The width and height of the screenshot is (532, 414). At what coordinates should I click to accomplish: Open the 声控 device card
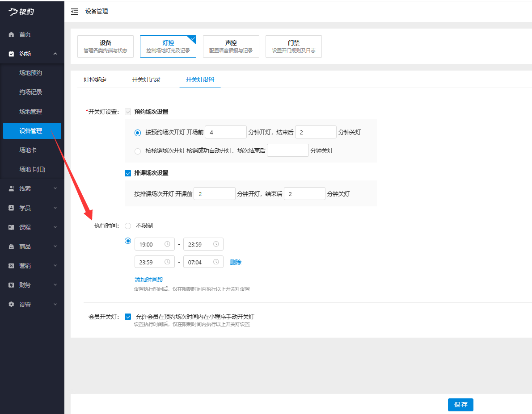231,46
